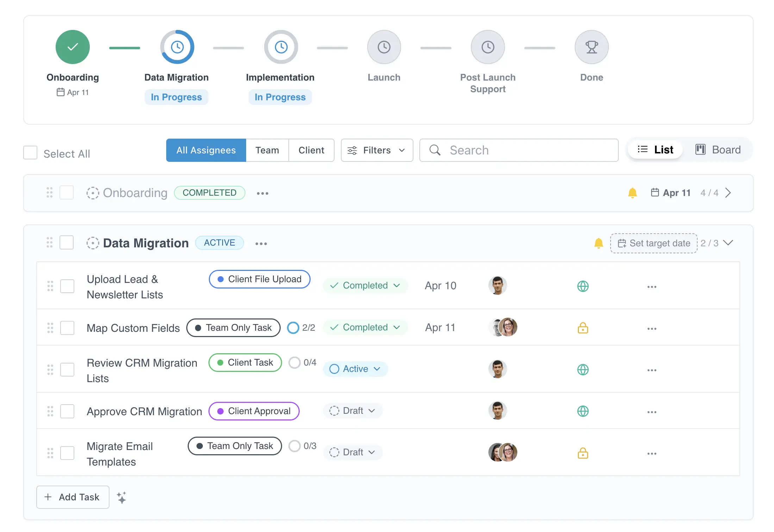Click drag handle of Onboarding phase

50,192
